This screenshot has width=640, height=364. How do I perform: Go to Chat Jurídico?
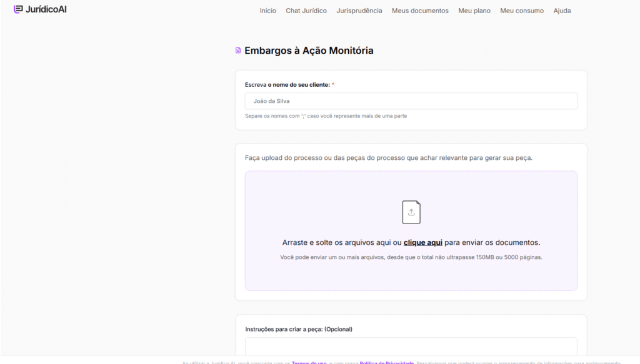(x=306, y=11)
